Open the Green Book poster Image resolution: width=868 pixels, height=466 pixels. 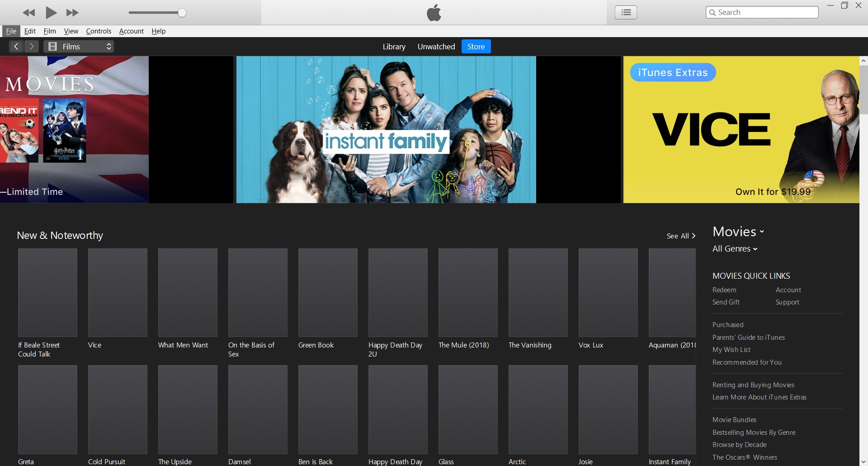pos(328,293)
